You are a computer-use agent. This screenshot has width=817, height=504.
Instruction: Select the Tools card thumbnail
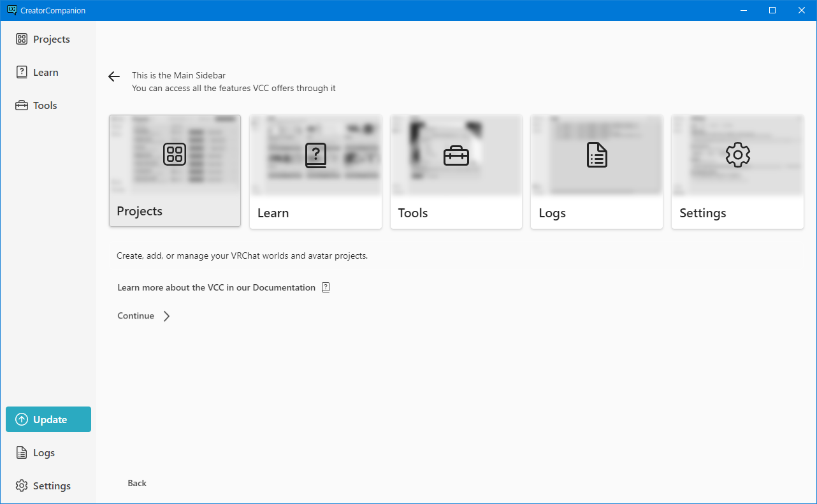[456, 171]
